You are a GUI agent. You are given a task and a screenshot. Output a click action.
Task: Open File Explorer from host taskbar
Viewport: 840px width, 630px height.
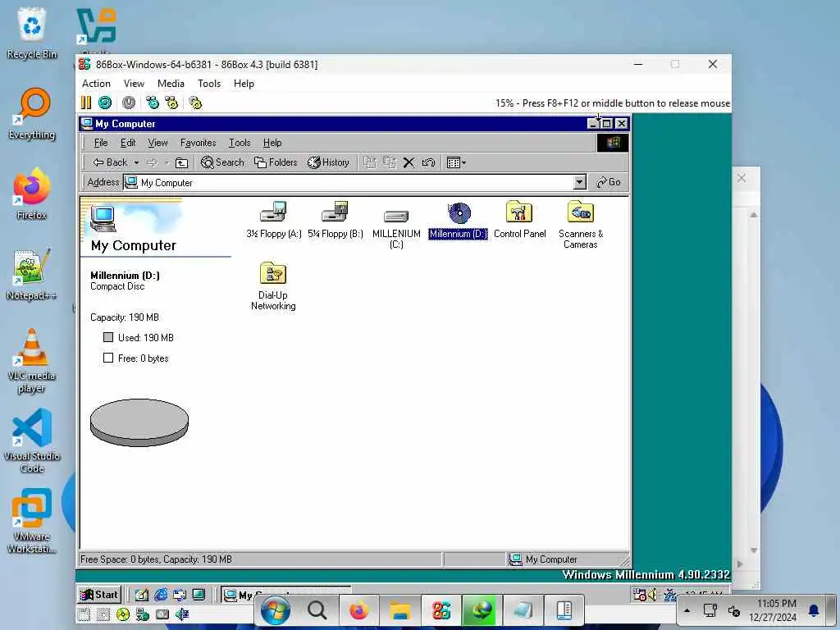coord(399,610)
